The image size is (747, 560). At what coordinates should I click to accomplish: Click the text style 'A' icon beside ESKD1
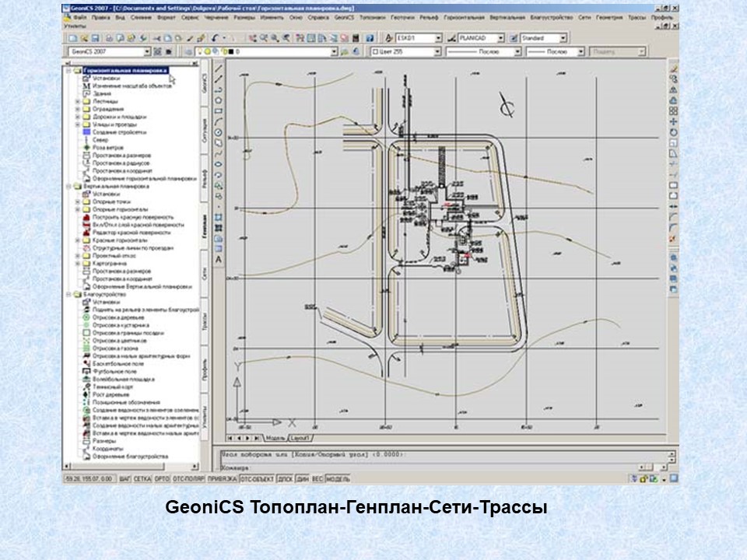(x=389, y=38)
